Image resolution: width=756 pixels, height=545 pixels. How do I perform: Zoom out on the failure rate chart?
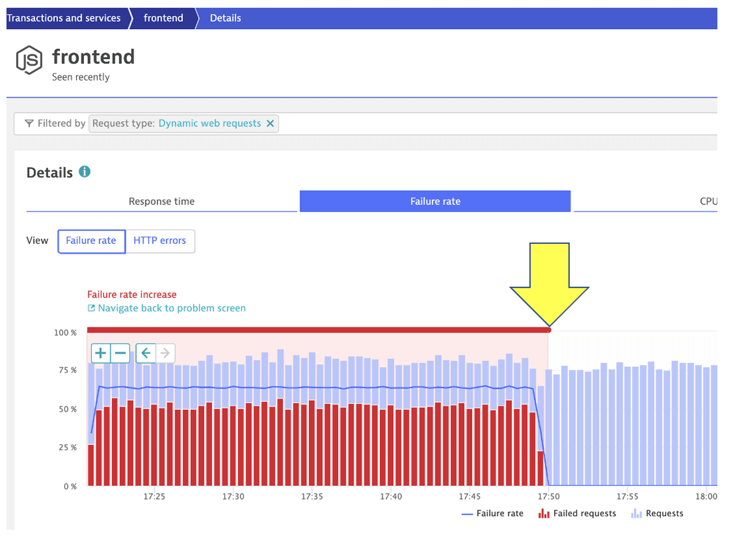click(x=120, y=353)
